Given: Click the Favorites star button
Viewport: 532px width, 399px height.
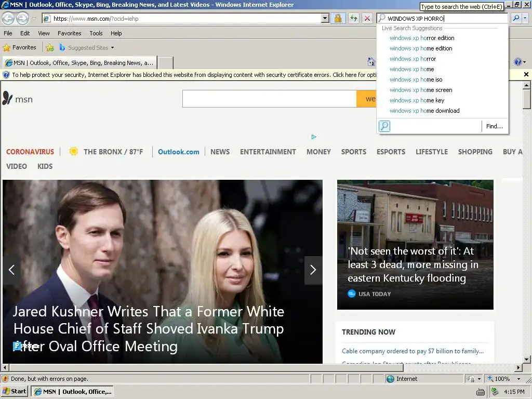Looking at the screenshot, I should point(20,47).
